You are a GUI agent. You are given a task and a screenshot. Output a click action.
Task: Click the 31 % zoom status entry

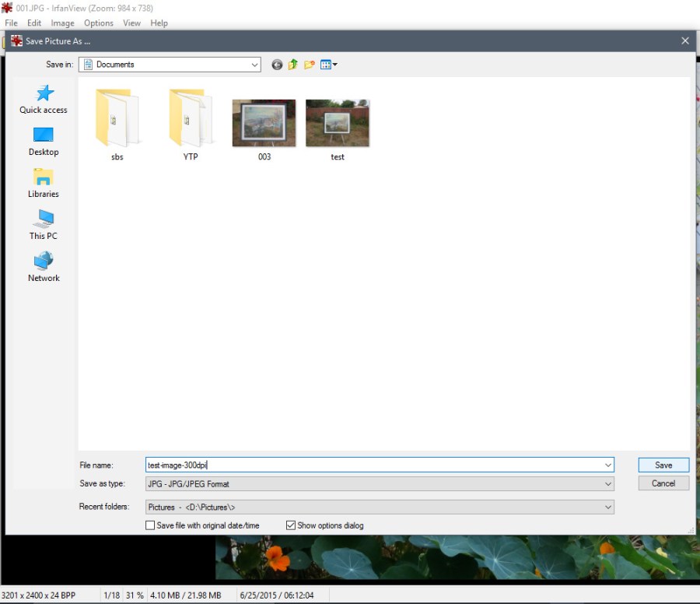tap(135, 595)
